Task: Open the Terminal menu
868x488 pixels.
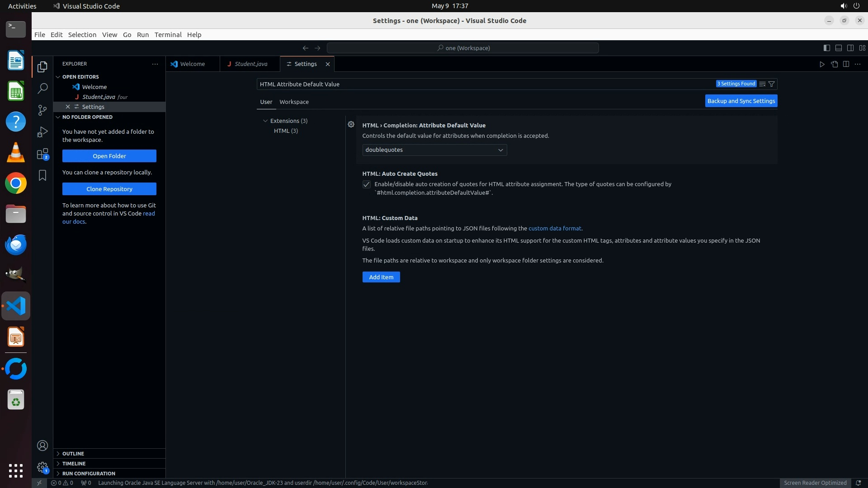Action: point(168,35)
